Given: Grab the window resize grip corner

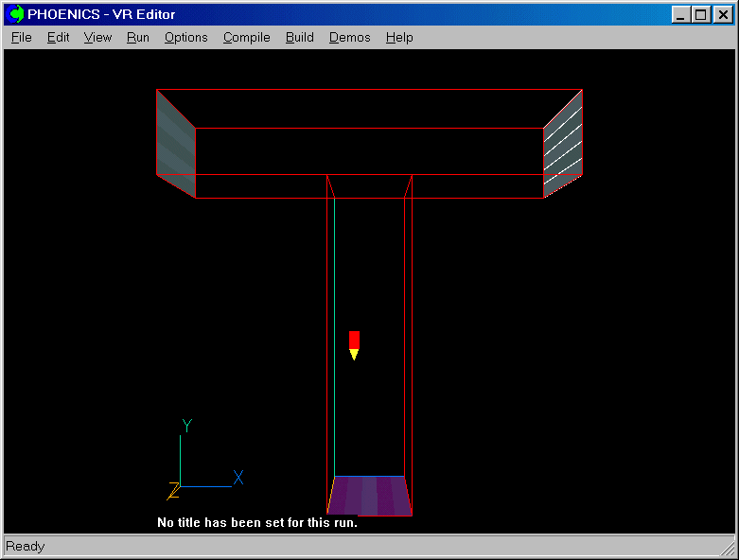Looking at the screenshot, I should [728, 548].
